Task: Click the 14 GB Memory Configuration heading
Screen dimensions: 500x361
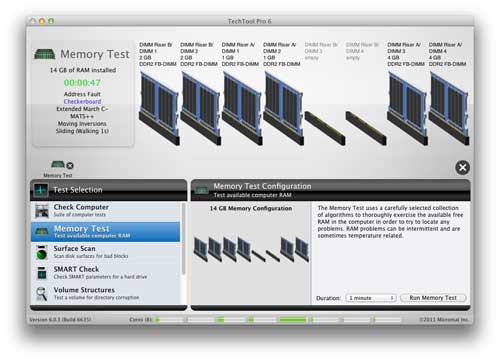Action: (x=251, y=208)
